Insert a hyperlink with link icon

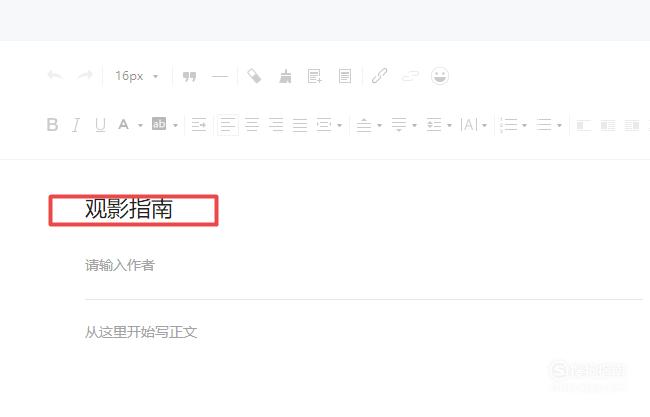[x=379, y=76]
